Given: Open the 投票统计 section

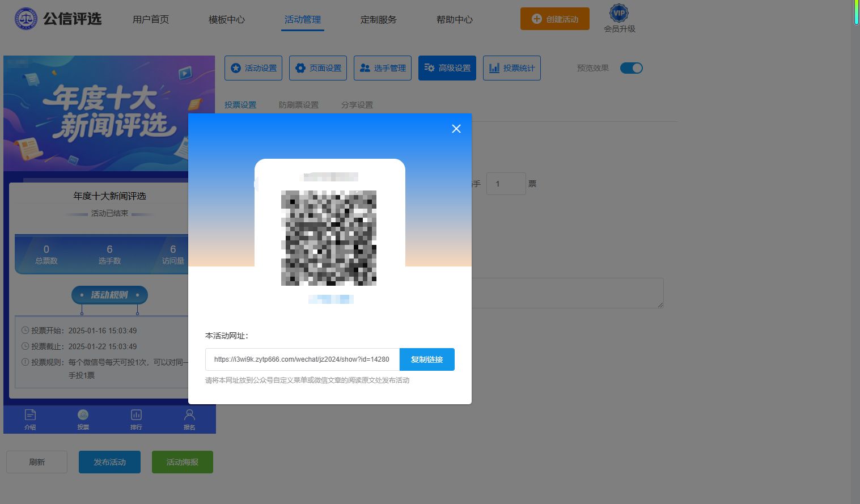Looking at the screenshot, I should coord(512,68).
